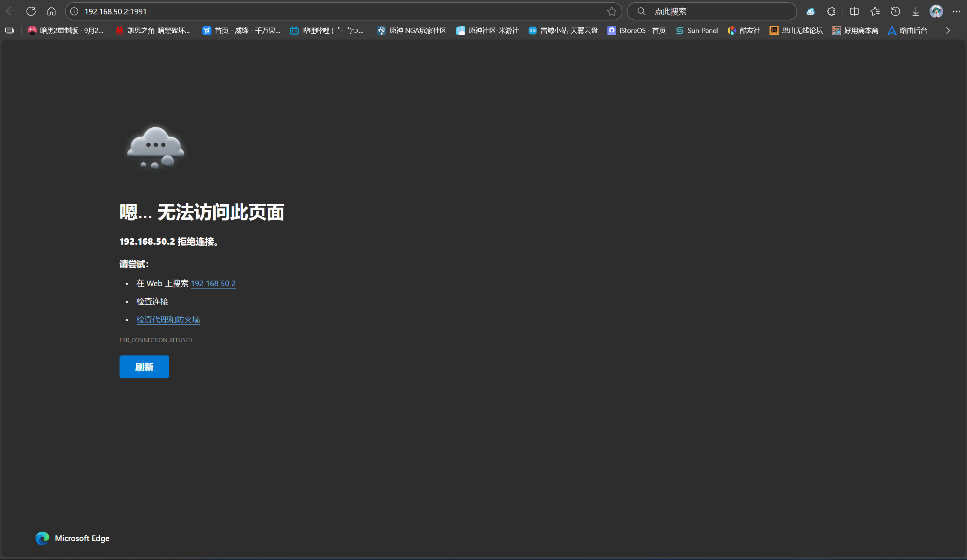Image resolution: width=967 pixels, height=560 pixels.
Task: Toggle split screen view
Action: click(x=854, y=11)
